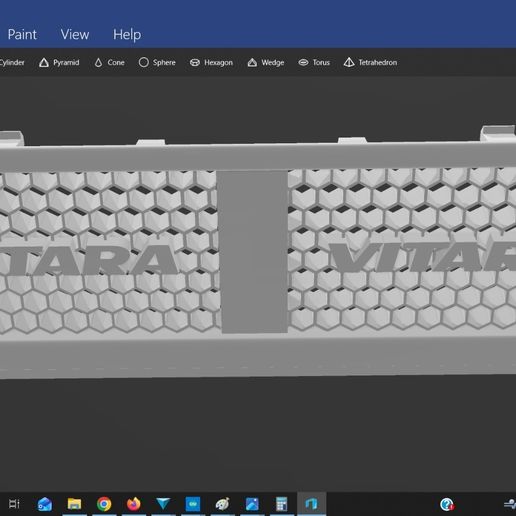
Task: Open Firefox from the taskbar
Action: [x=134, y=504]
